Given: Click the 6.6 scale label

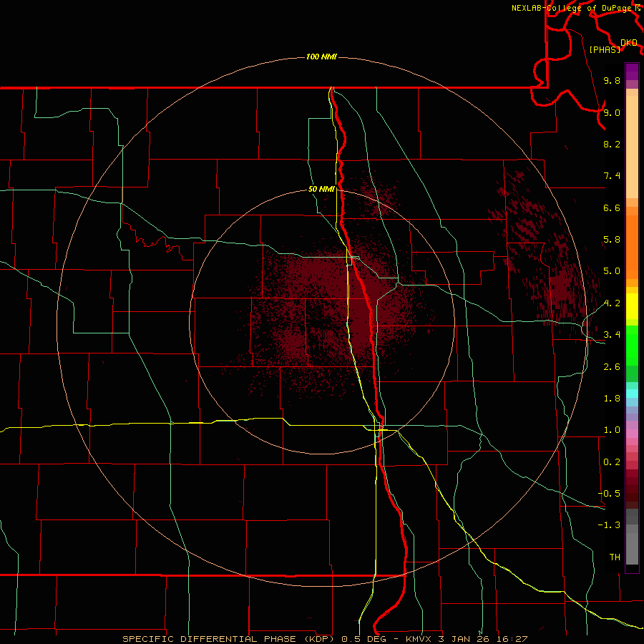Looking at the screenshot, I should click(612, 208).
